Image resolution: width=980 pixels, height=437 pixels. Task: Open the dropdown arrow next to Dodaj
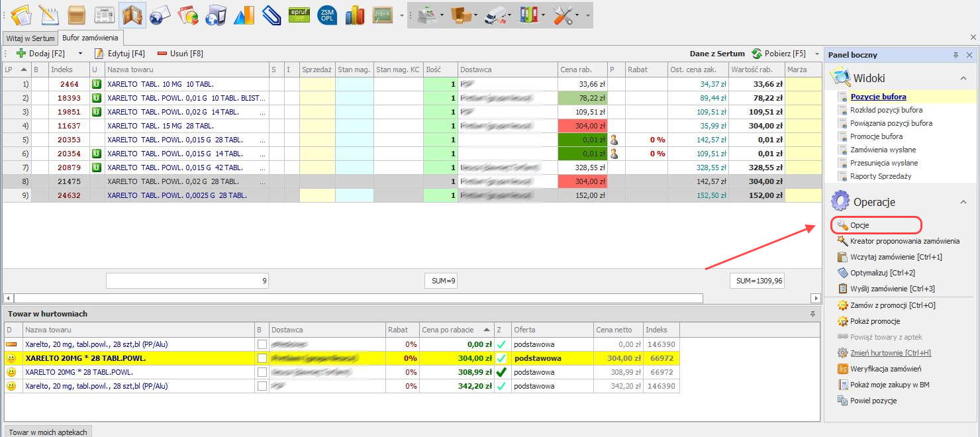(x=81, y=54)
